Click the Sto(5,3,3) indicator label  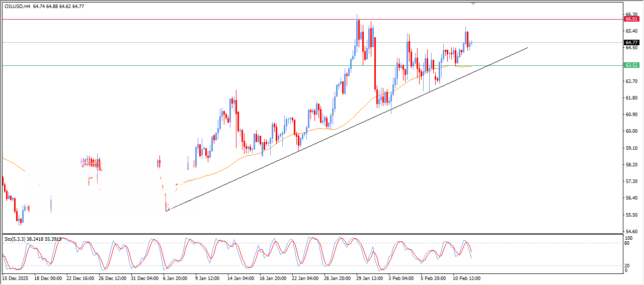pos(15,239)
